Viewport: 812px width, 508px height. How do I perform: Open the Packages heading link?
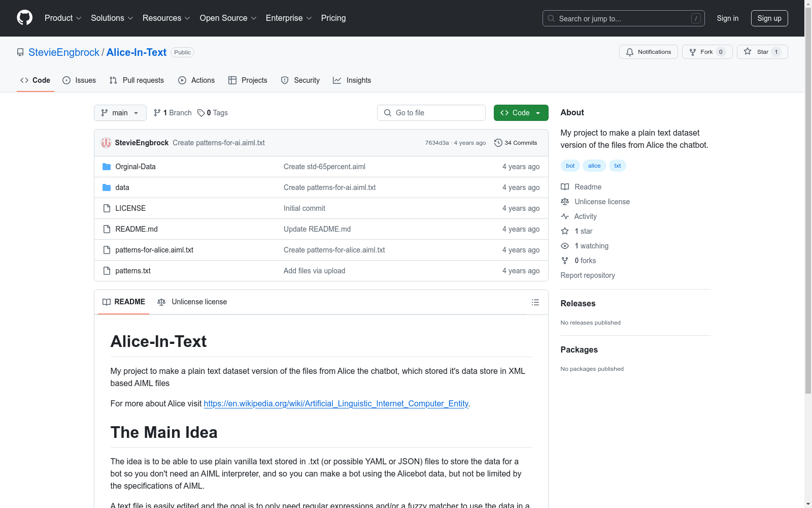click(x=579, y=350)
